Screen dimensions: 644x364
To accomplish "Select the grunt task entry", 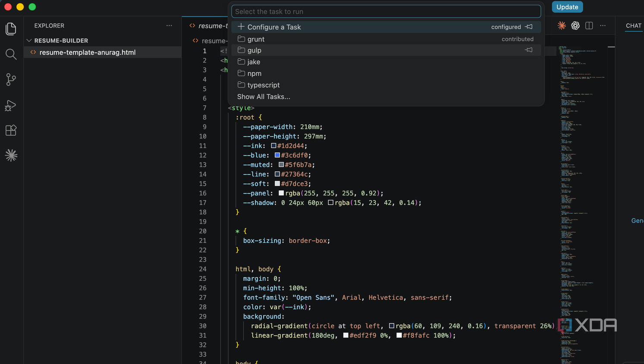I will click(x=386, y=39).
